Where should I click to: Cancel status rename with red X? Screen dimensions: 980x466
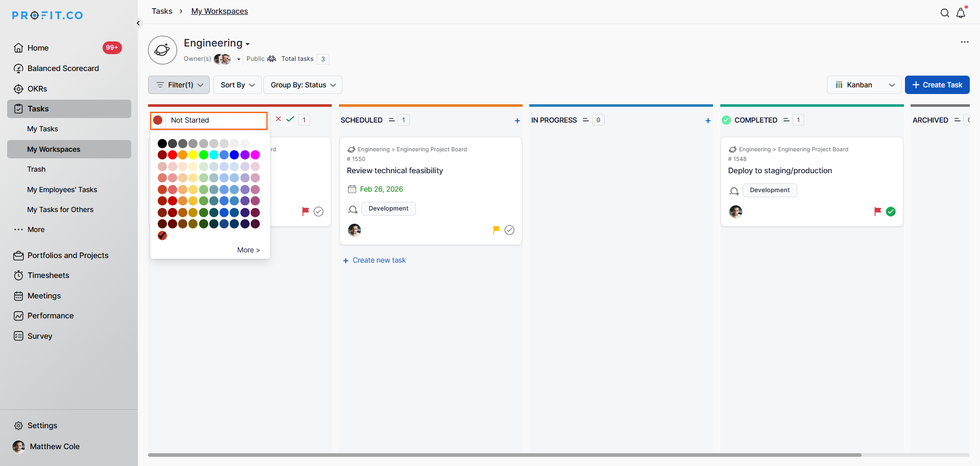pyautogui.click(x=278, y=119)
